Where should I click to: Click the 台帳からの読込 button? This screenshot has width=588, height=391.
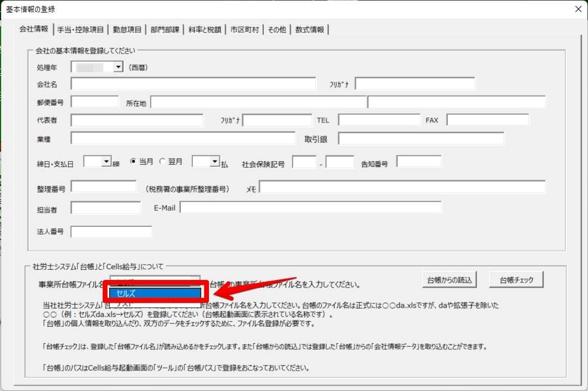click(449, 279)
